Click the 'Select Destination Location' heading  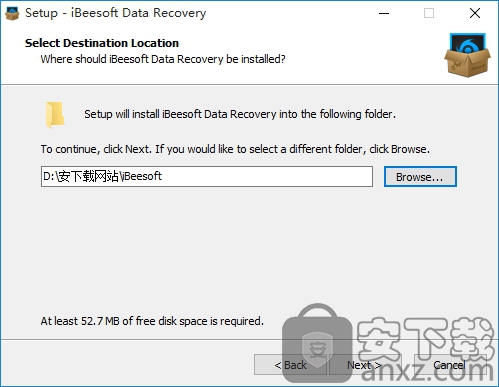[x=102, y=43]
